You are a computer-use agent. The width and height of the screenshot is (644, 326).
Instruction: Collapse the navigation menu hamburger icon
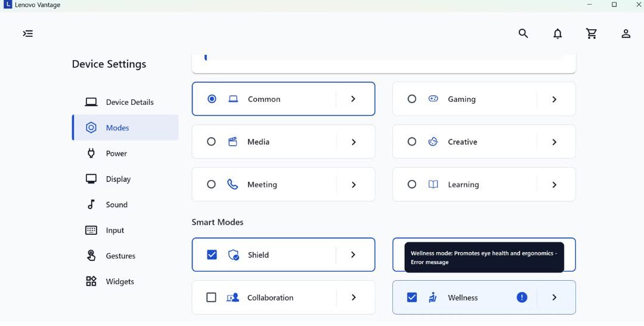click(x=28, y=33)
